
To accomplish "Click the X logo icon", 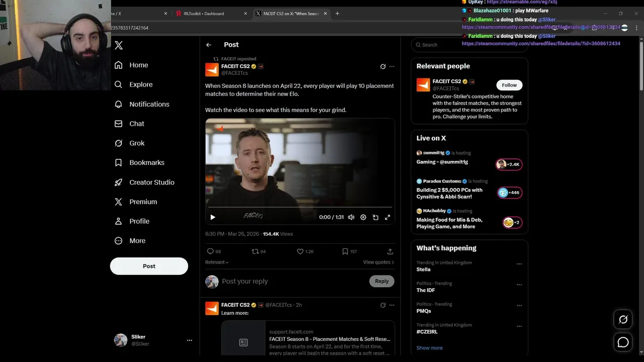I will (x=119, y=45).
